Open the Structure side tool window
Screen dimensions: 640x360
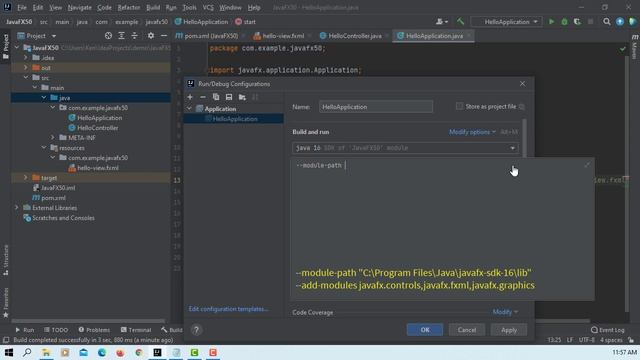(6, 260)
